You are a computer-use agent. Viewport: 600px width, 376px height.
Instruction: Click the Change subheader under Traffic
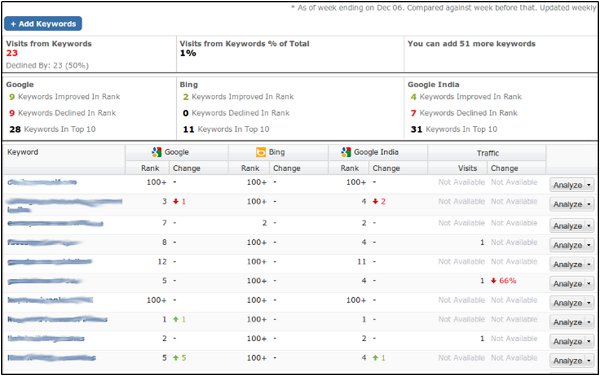(504, 168)
